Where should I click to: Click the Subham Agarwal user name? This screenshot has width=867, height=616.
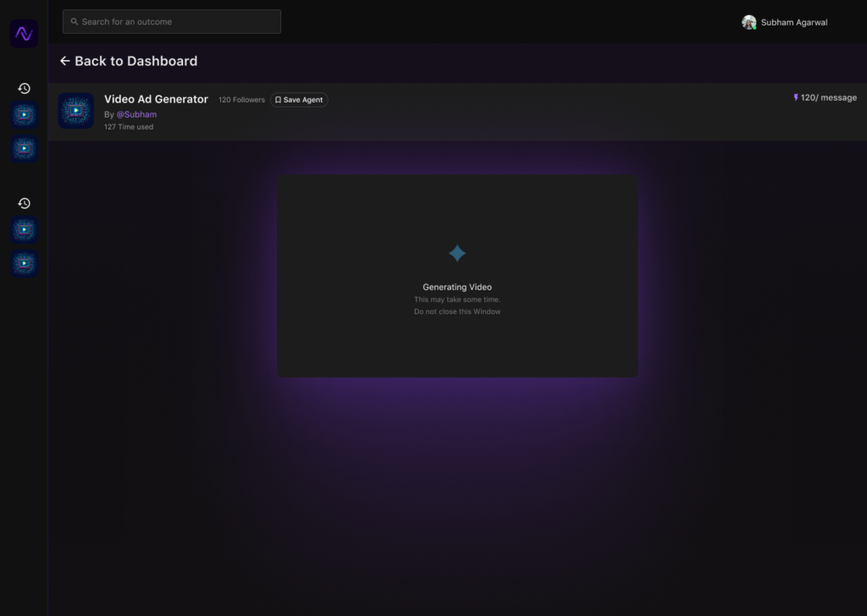pos(793,23)
